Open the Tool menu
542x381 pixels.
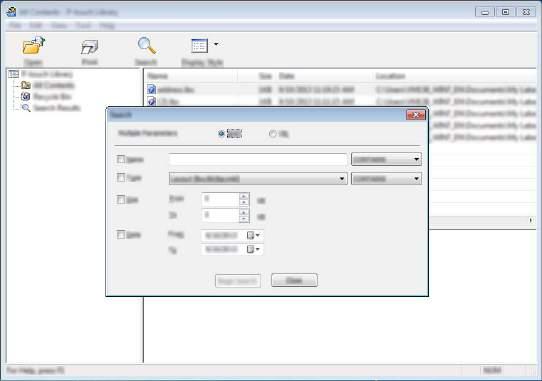pyautogui.click(x=83, y=26)
